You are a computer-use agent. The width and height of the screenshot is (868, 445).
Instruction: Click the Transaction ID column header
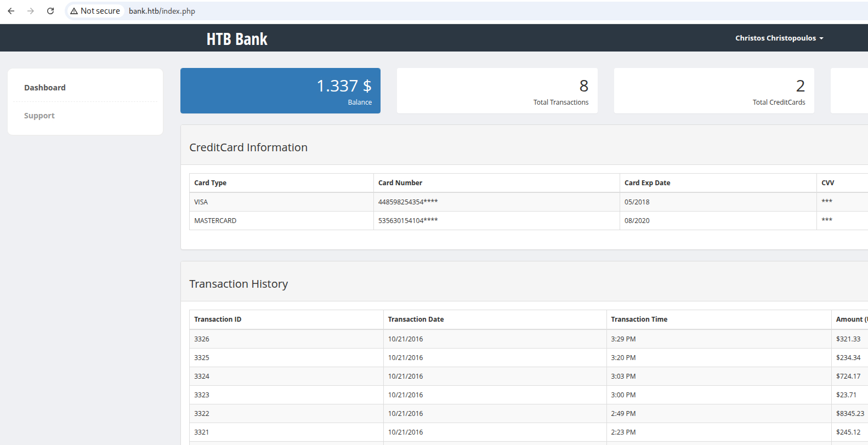point(218,320)
